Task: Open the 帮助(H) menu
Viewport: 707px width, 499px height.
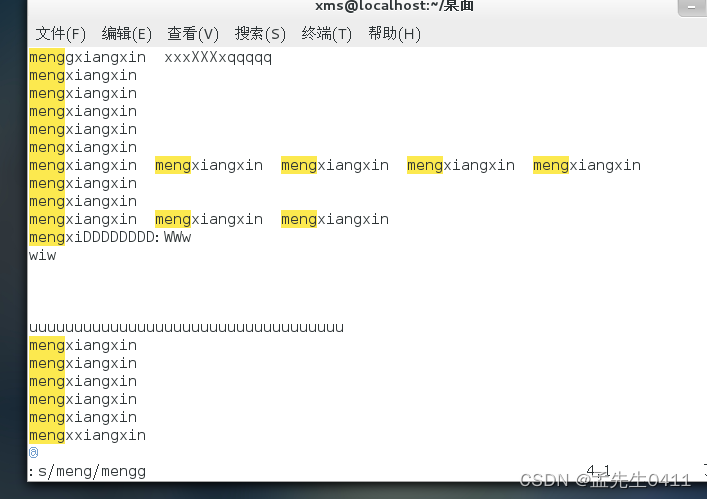Action: [x=394, y=34]
